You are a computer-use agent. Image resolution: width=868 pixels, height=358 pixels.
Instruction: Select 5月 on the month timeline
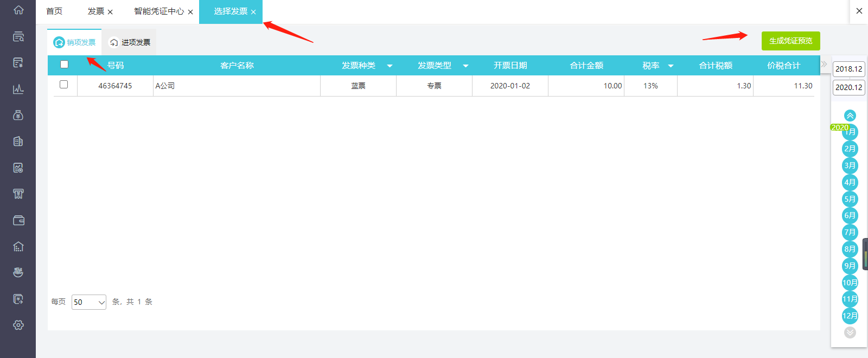[x=850, y=199]
